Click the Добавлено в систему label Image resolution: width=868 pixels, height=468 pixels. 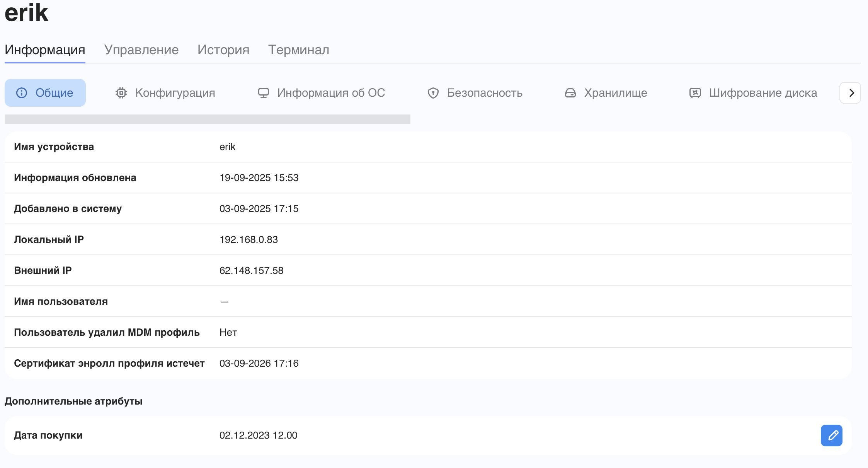click(x=68, y=208)
